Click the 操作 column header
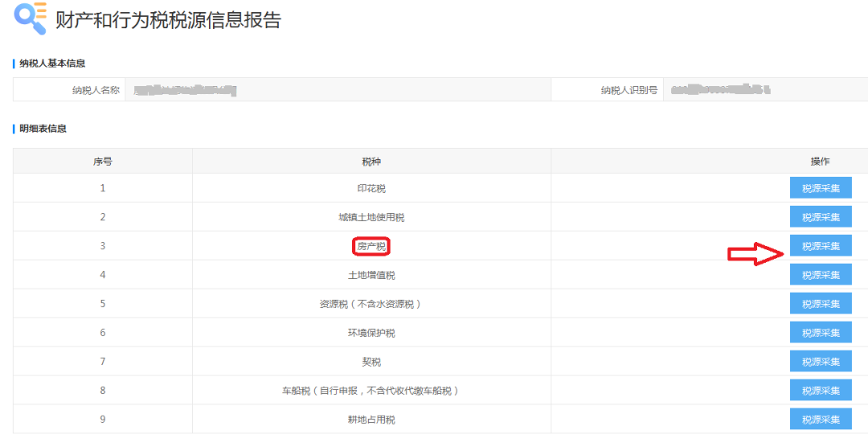Viewport: 868px width, 447px height. [820, 161]
